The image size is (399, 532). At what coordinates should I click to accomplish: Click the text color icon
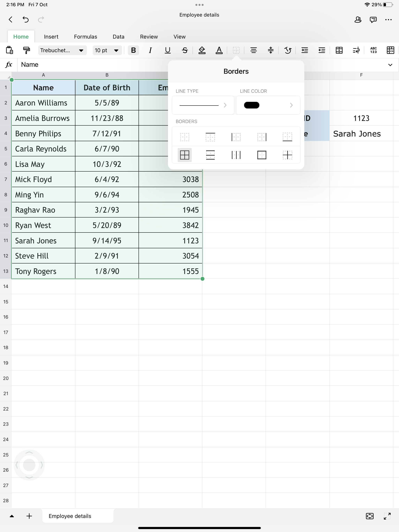click(219, 50)
